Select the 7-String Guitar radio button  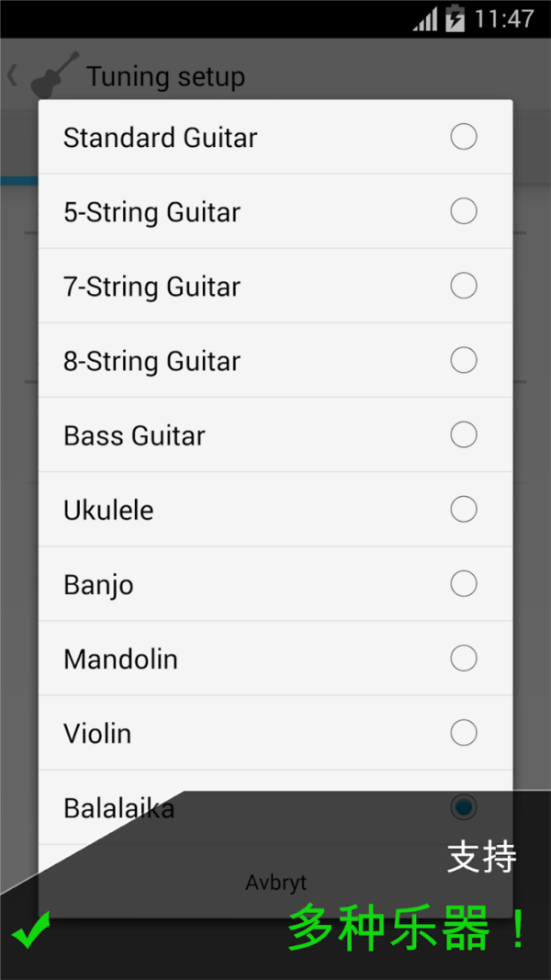[464, 287]
